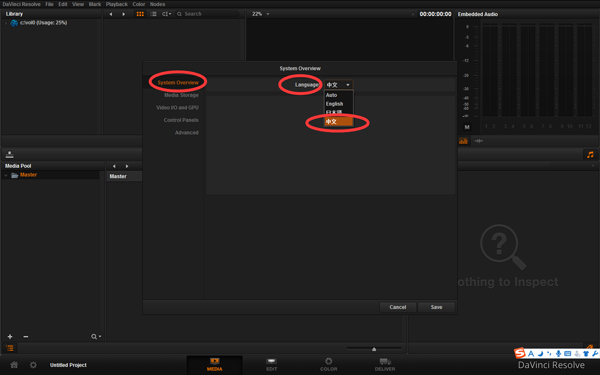The width and height of the screenshot is (600, 375).
Task: Open the 22% viewer zoom dropdown
Action: point(261,14)
